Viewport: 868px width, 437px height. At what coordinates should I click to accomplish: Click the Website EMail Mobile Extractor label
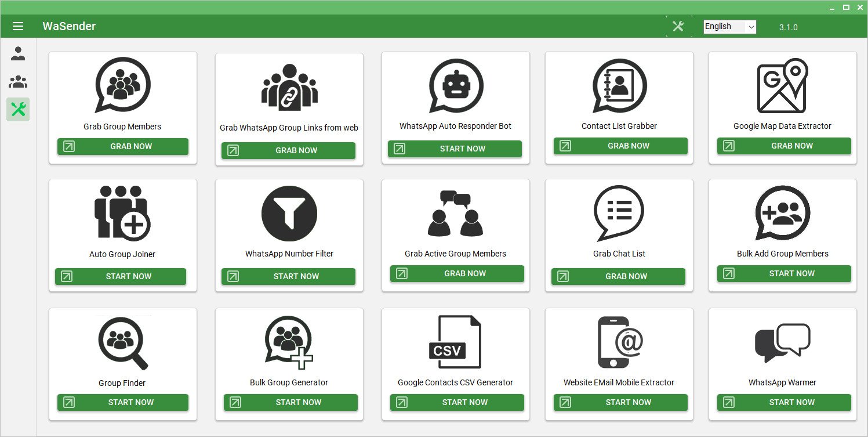point(619,382)
